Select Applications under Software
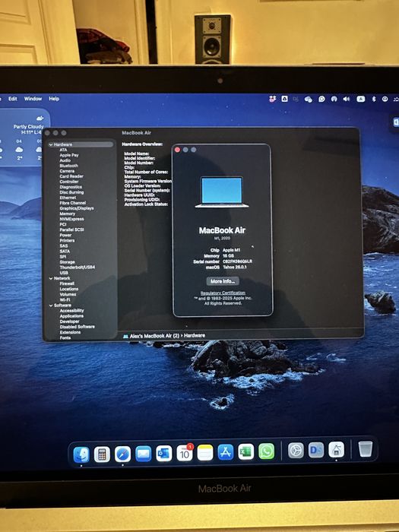Screen dimensions: 399x532 pos(71,316)
